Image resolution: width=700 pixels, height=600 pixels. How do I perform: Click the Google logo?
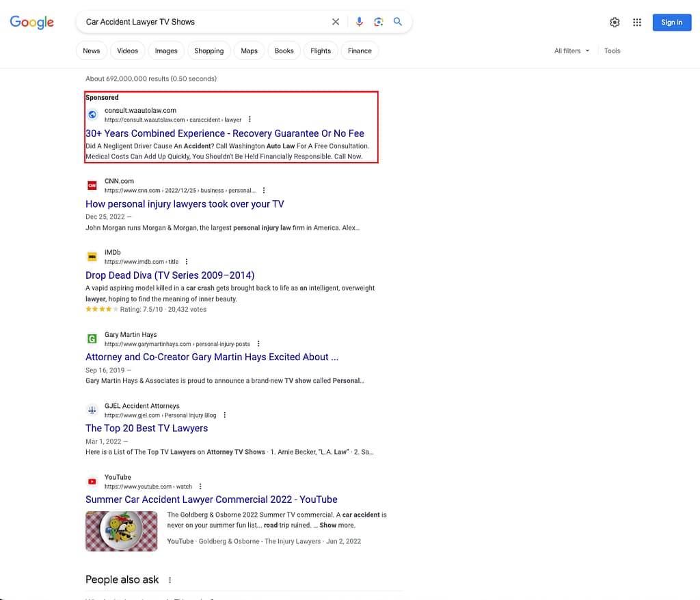(31, 22)
